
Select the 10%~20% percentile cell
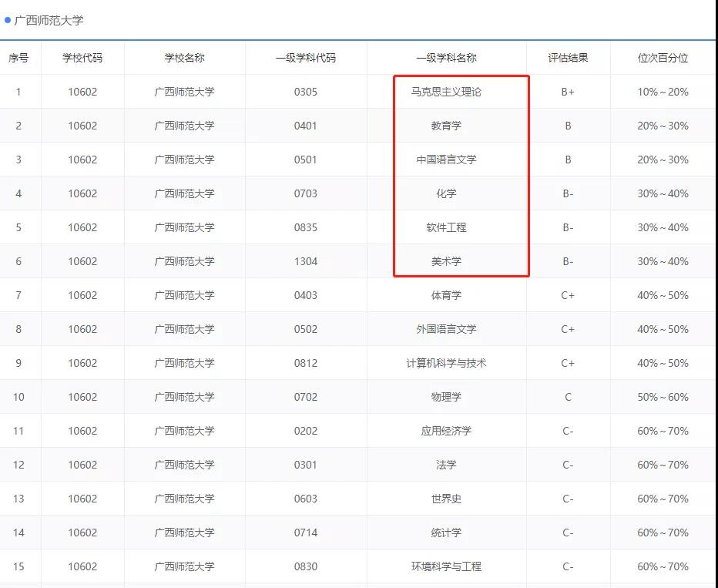click(x=663, y=92)
